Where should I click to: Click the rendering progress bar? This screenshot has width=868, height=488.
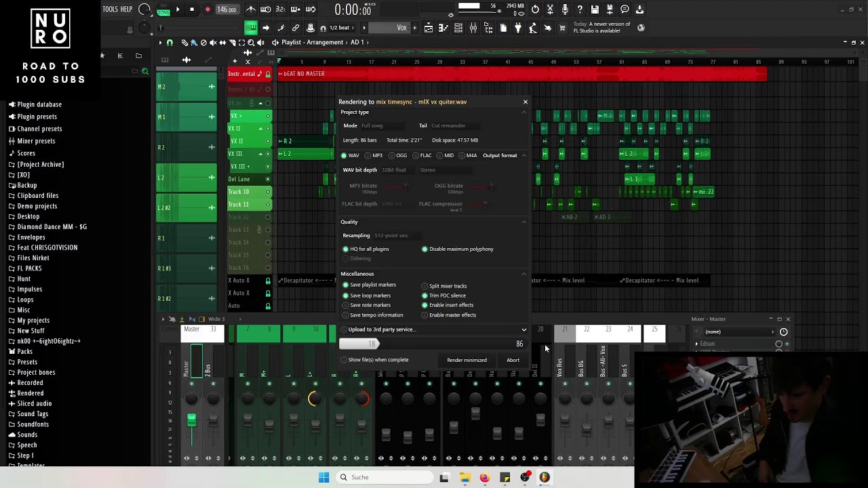click(434, 344)
